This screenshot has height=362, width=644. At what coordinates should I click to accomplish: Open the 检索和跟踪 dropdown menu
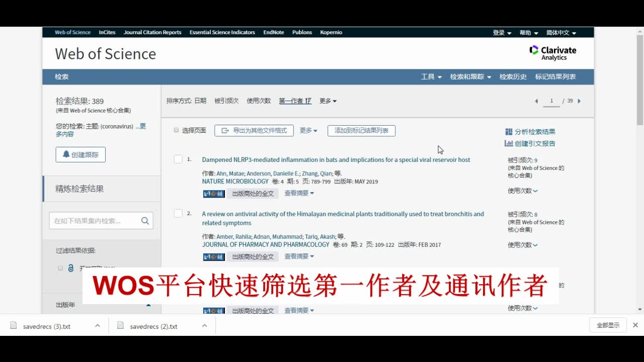[x=470, y=77]
